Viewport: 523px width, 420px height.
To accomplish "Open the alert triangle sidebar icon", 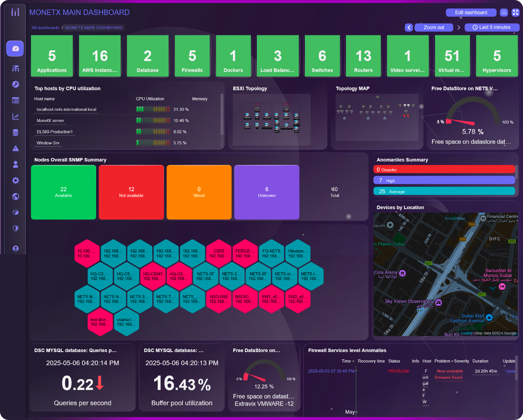I will pos(16,148).
